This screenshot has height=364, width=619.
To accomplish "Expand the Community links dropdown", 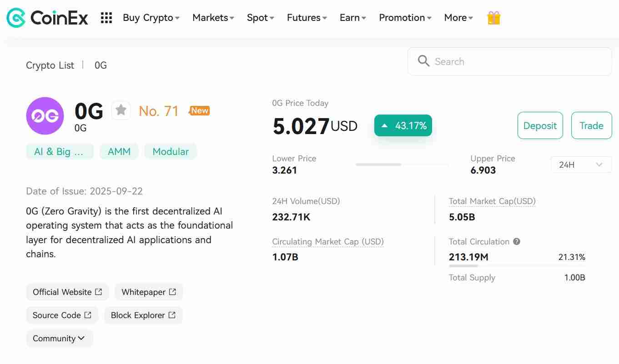I will pyautogui.click(x=59, y=338).
